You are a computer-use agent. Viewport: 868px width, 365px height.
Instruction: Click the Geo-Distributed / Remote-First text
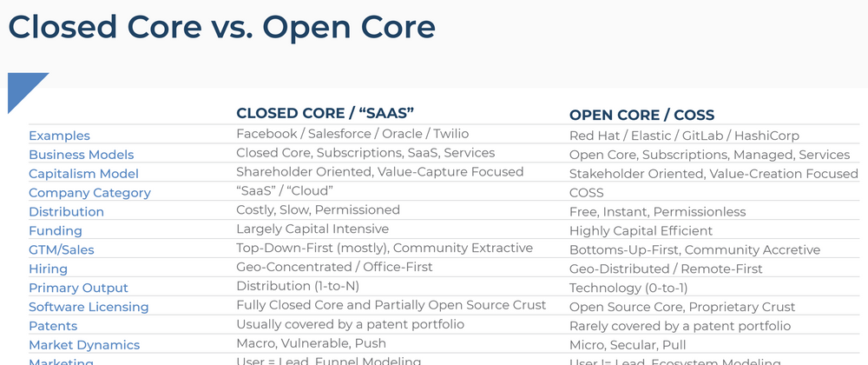(666, 269)
